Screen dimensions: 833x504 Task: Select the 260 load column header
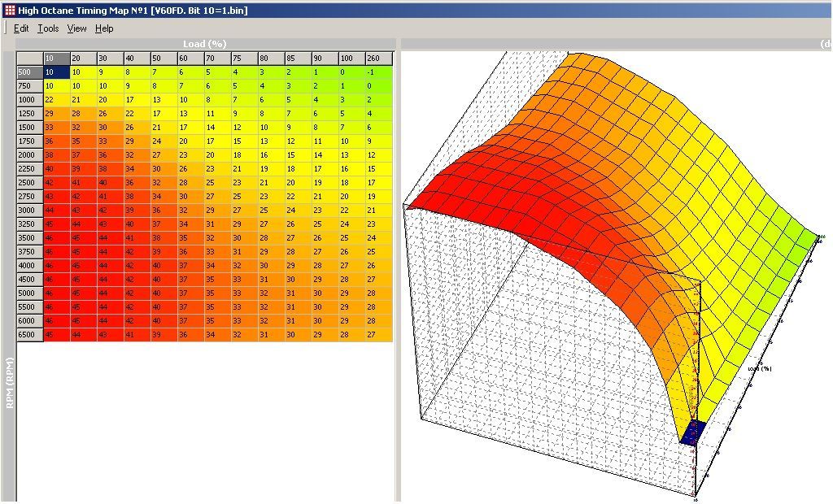379,59
